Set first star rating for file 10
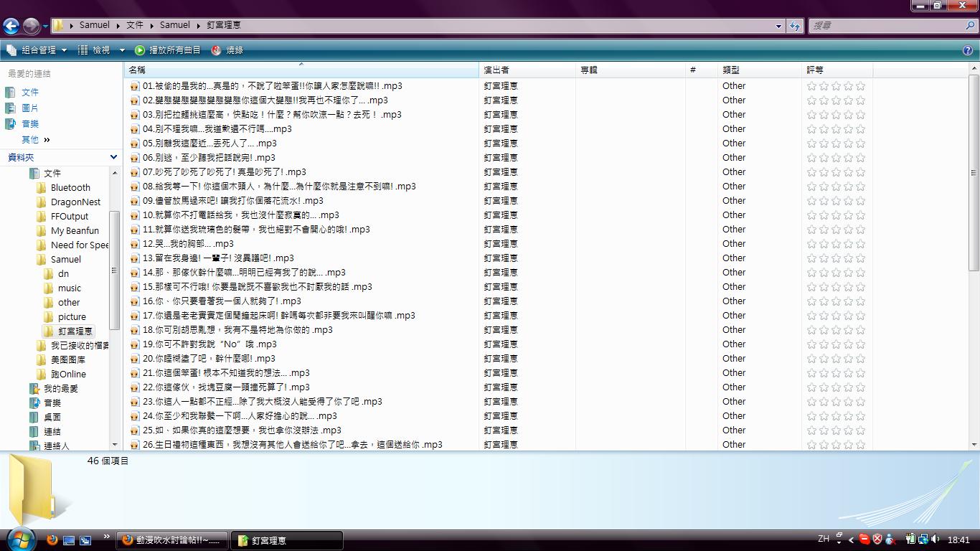This screenshot has width=980, height=551. [x=811, y=215]
